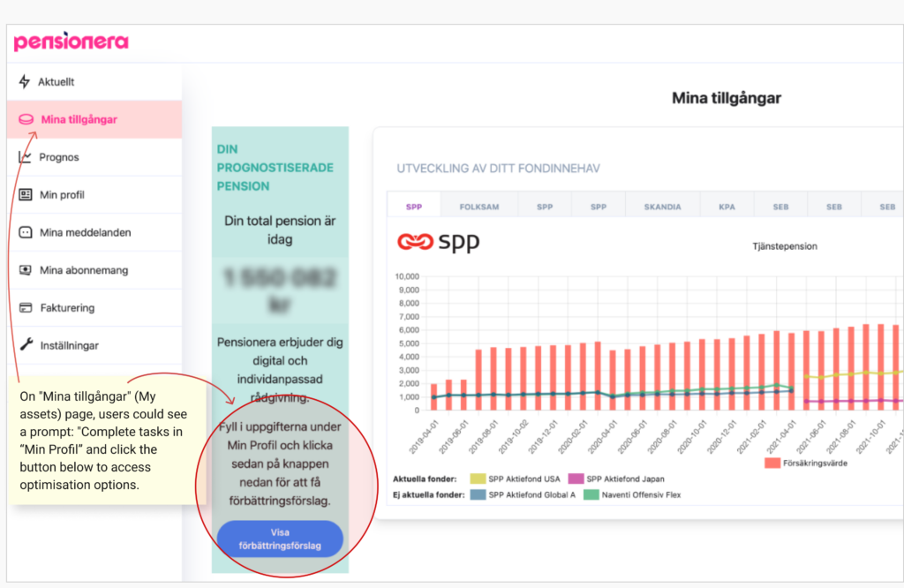The width and height of the screenshot is (904, 588).
Task: Click the green Naventi Offensiv Flex swatch
Action: click(x=591, y=494)
